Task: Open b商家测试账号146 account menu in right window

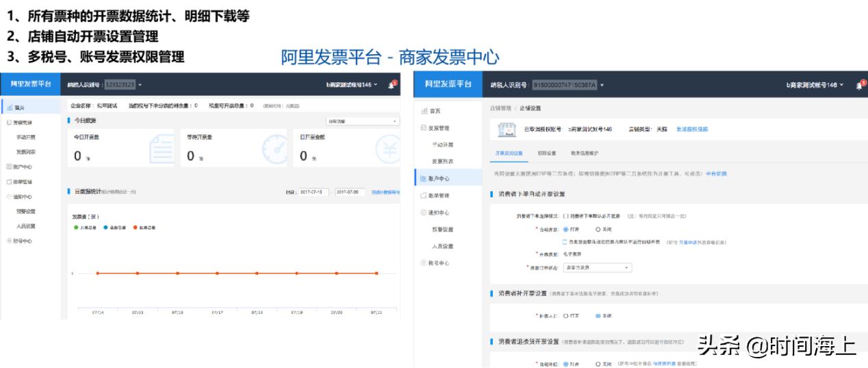Action: tap(815, 85)
